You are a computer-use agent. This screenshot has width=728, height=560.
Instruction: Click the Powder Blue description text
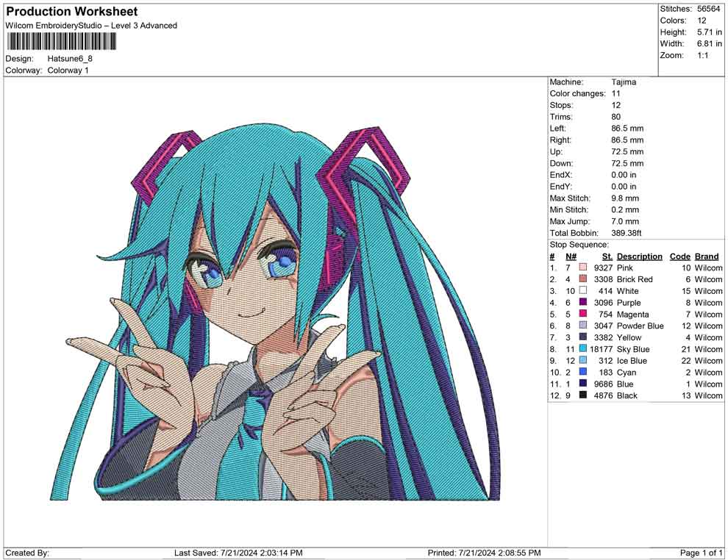640,326
